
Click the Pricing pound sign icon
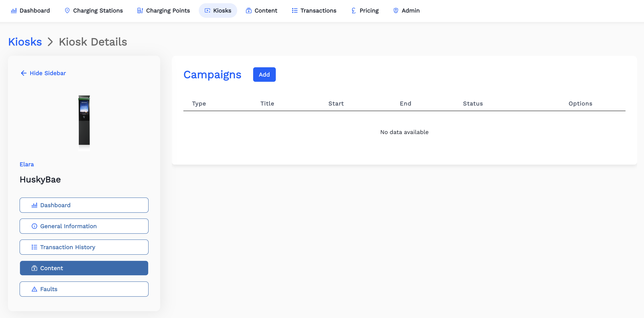click(x=354, y=10)
